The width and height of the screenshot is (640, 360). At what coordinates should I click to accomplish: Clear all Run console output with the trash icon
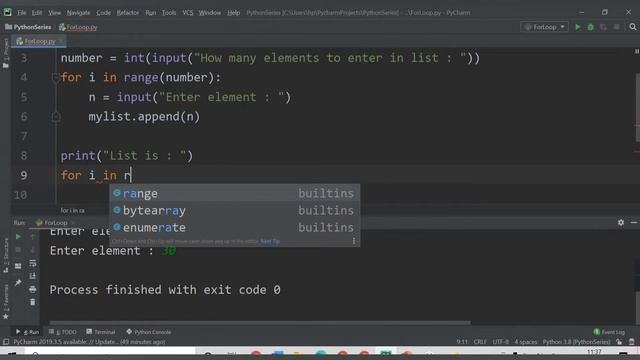(x=33, y=302)
